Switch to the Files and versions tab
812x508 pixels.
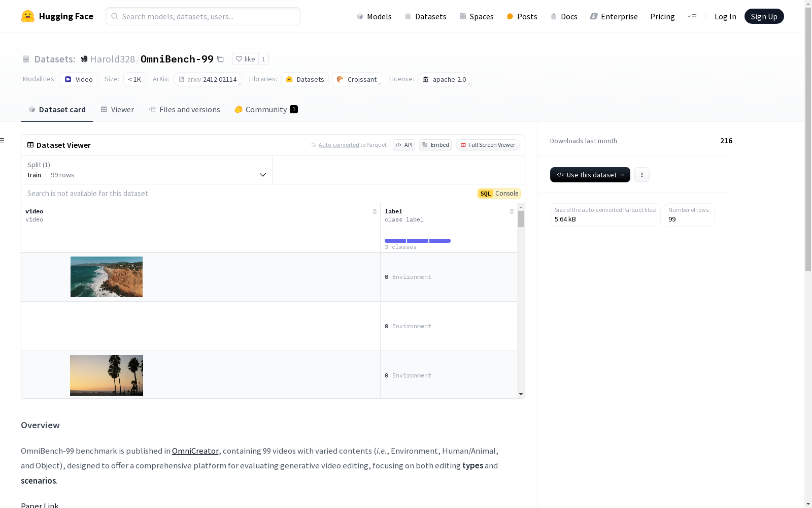184,109
